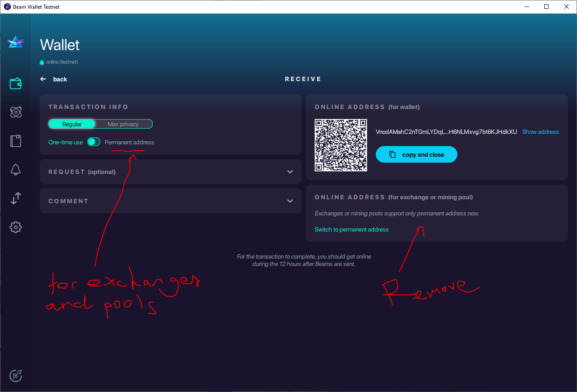577x392 pixels.
Task: Open the Wallet section from the sidebar
Action: click(16, 83)
